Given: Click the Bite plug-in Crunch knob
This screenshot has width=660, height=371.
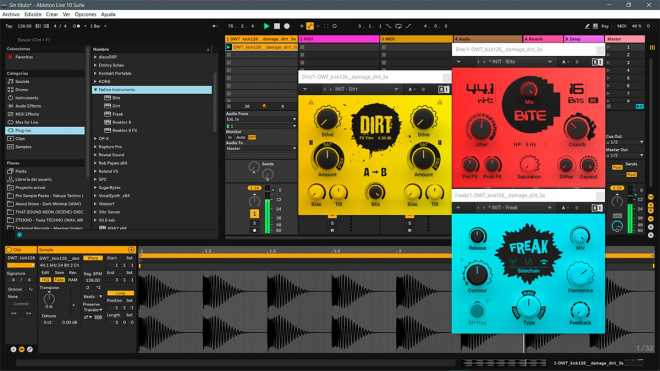Looking at the screenshot, I should [578, 128].
